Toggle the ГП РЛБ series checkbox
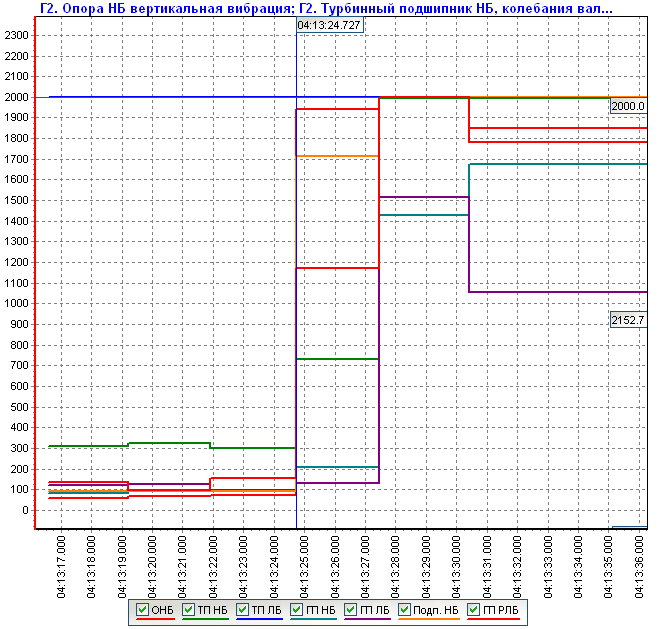This screenshot has width=664, height=629. [473, 610]
